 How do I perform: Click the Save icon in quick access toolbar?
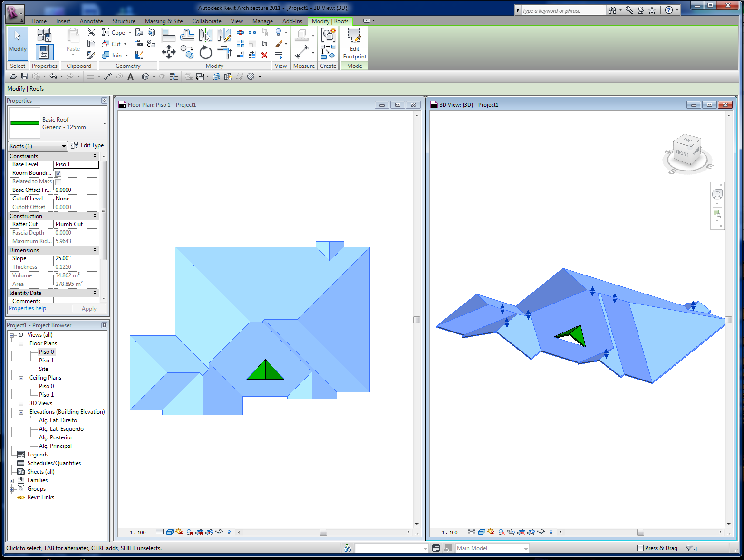point(25,76)
